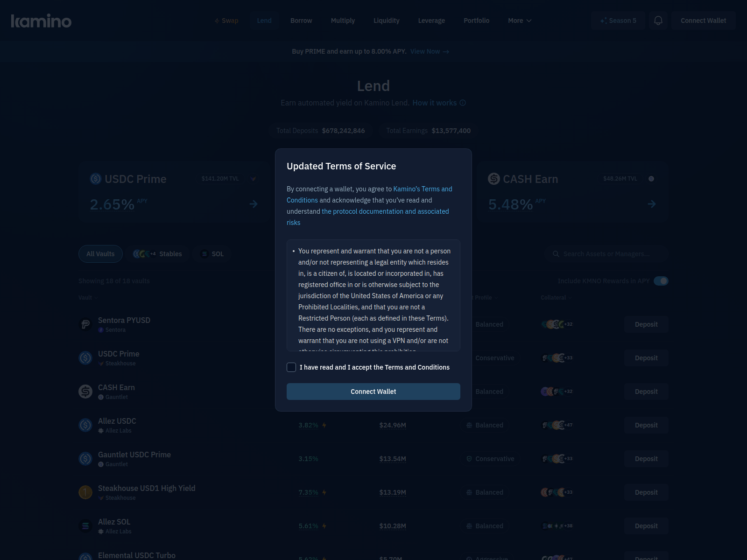This screenshot has width=747, height=560.
Task: Sort by the Profile column header
Action: click(486, 298)
